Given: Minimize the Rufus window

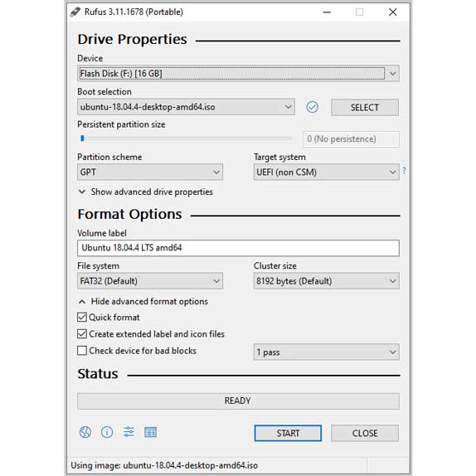Looking at the screenshot, I should point(327,12).
